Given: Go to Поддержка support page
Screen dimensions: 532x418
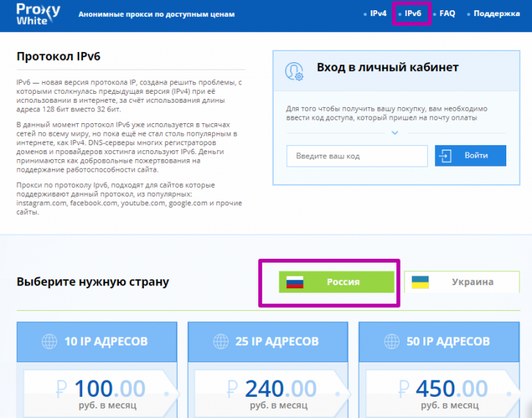Looking at the screenshot, I should point(496,13).
